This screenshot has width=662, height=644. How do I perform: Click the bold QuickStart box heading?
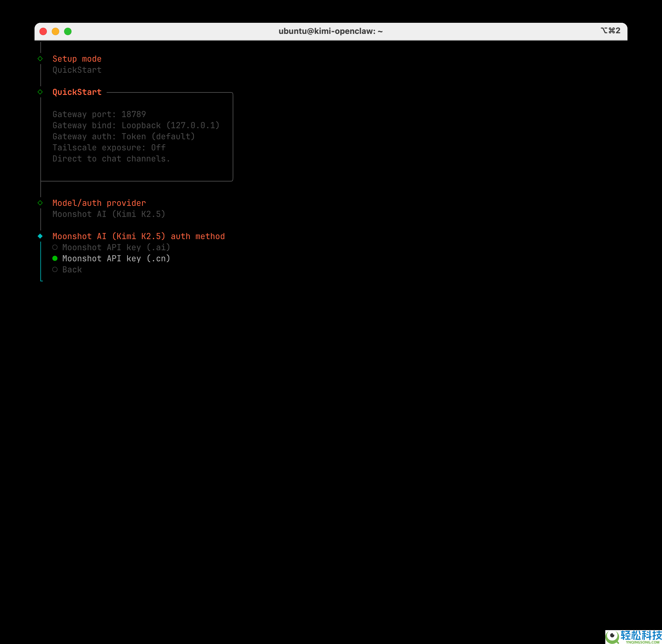tap(77, 92)
